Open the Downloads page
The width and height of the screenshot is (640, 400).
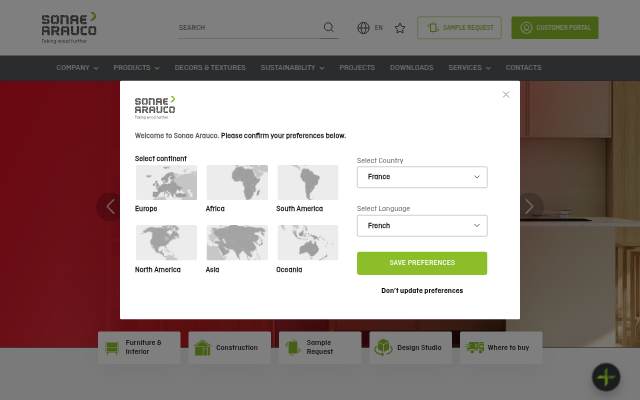[411, 68]
